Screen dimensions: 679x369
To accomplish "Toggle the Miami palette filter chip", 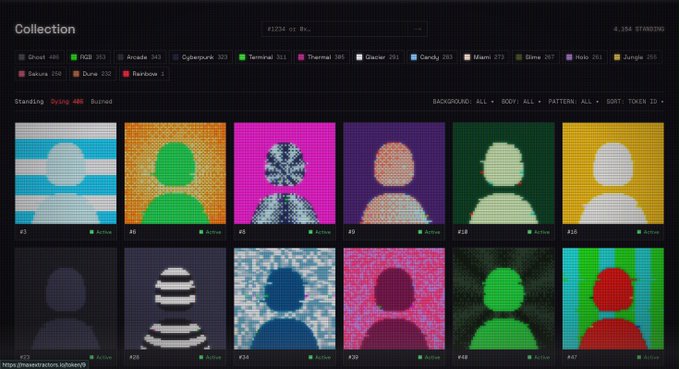I will 485,57.
